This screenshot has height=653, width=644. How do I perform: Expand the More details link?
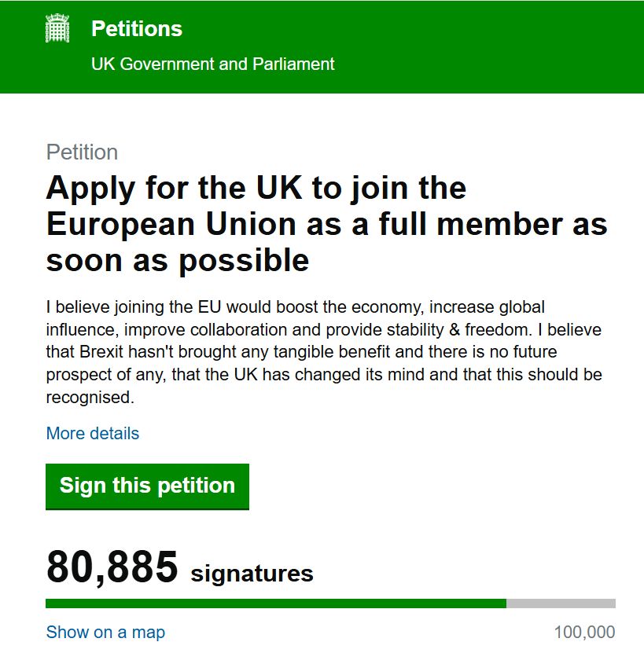[x=93, y=434]
